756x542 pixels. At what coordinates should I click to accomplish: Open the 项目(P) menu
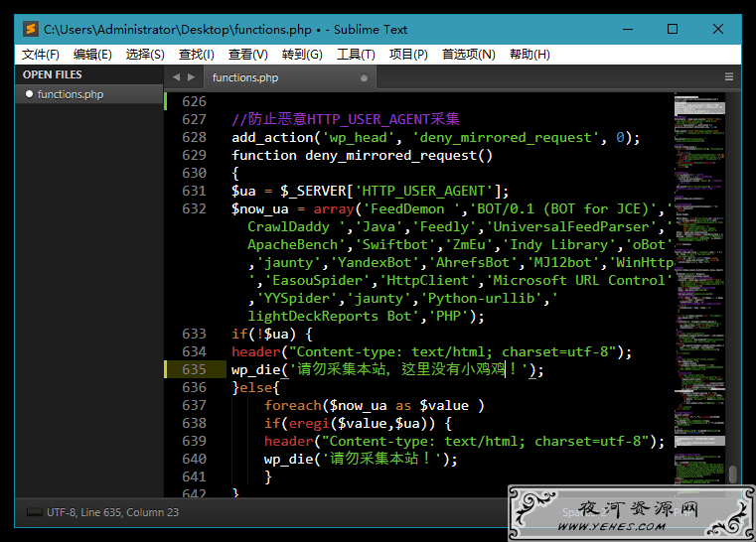408,55
